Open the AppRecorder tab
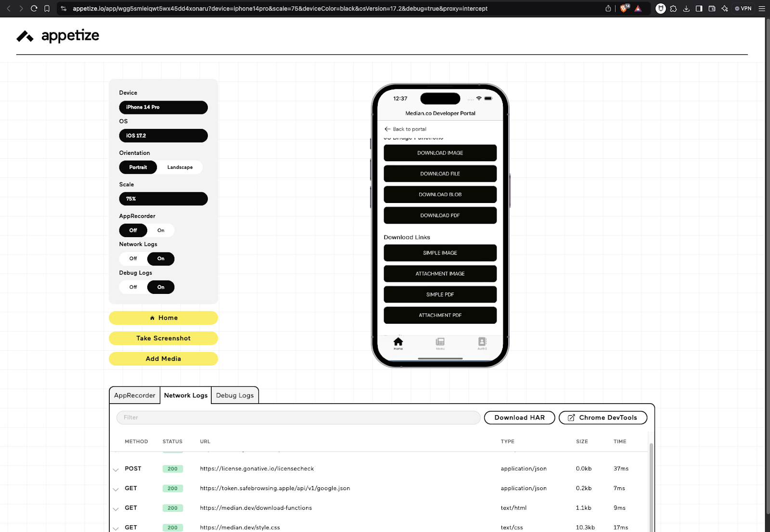This screenshot has width=770, height=532. coord(134,395)
